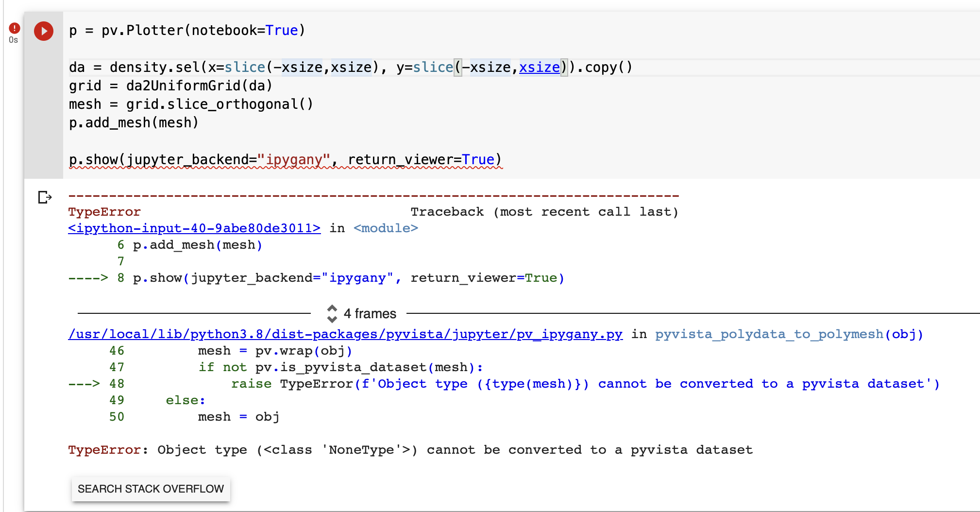Viewport: 980px width, 512px height.
Task: Click the underlined xsize variable in the code
Action: tap(539, 67)
